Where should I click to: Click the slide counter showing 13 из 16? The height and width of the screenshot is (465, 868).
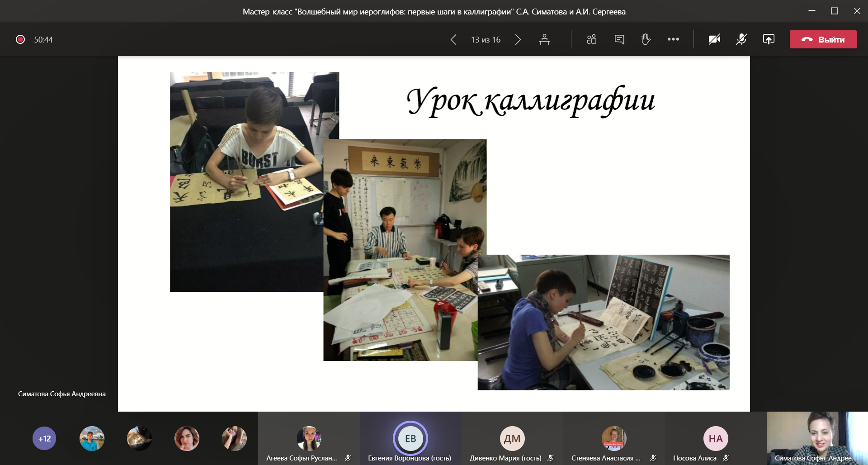[x=486, y=40]
